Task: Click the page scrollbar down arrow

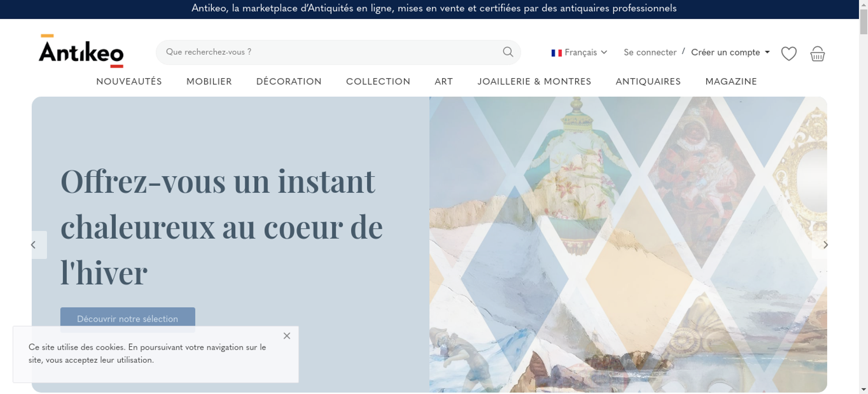Action: [864, 390]
